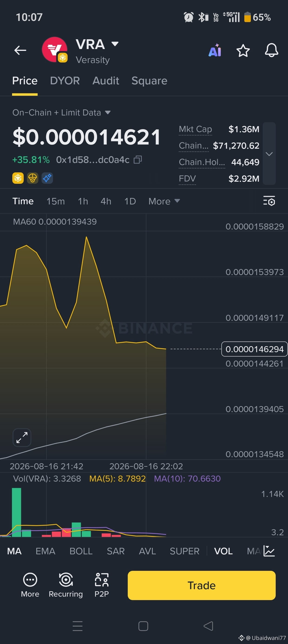Open Recurring buy

pyautogui.click(x=66, y=585)
